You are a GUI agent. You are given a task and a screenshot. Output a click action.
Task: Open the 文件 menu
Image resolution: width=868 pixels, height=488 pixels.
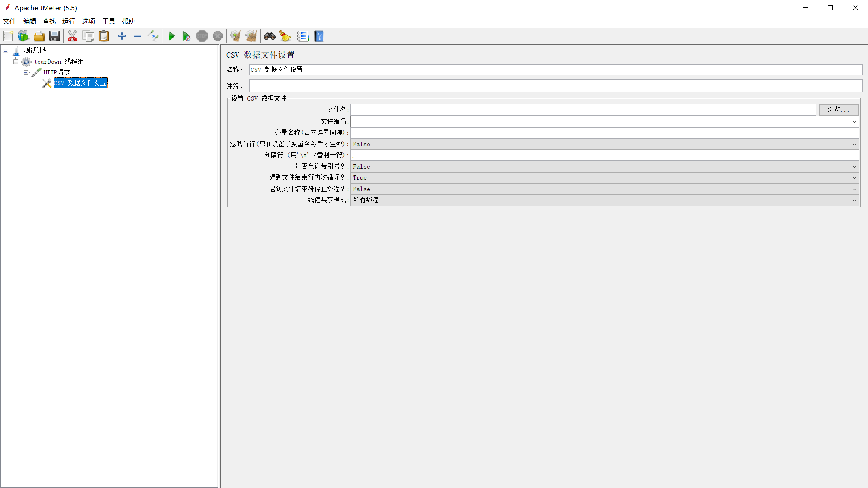tap(9, 21)
